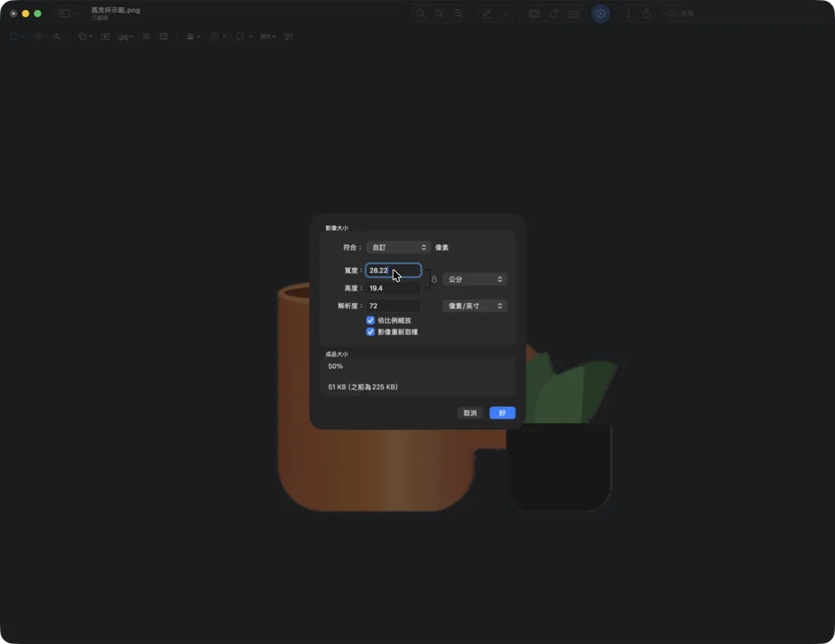Click the 取消 button
Viewport: 835px width, 644px height.
click(x=470, y=413)
